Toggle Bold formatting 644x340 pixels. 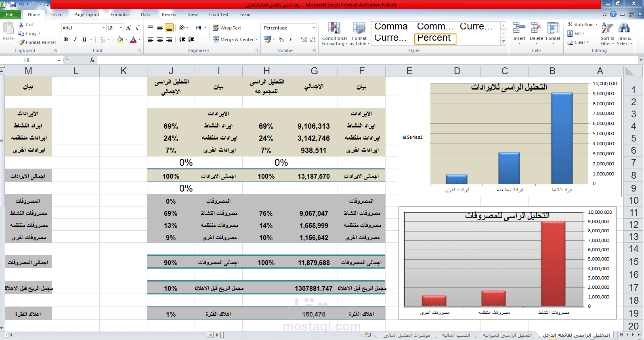tap(66, 40)
